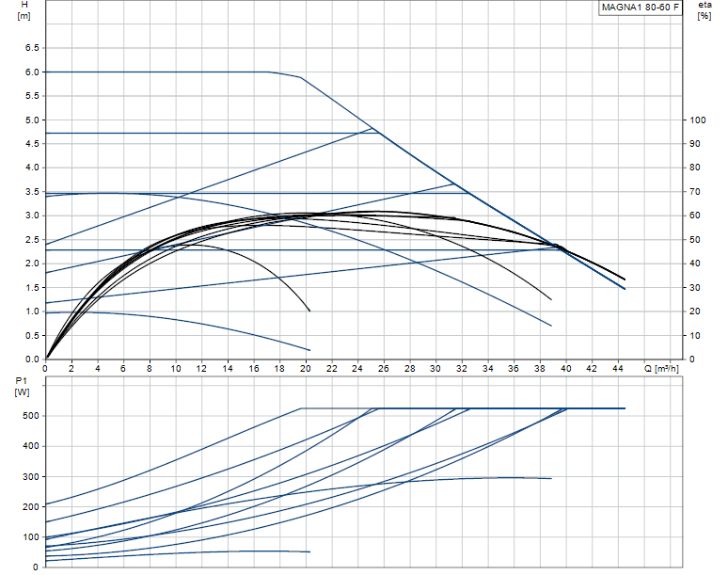Select the 400 value on power axis
Viewport: 728px width, 575px height.
(31, 446)
